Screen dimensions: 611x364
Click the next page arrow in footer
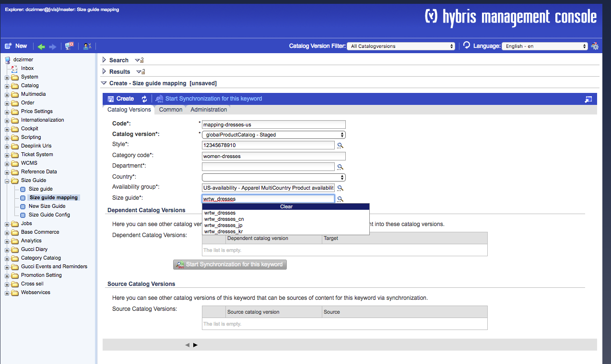click(195, 345)
